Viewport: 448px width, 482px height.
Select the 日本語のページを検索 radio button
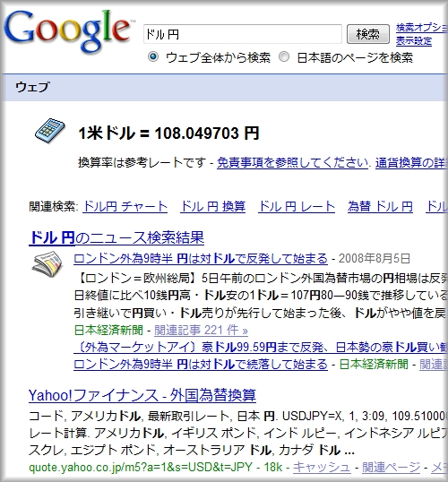point(284,57)
